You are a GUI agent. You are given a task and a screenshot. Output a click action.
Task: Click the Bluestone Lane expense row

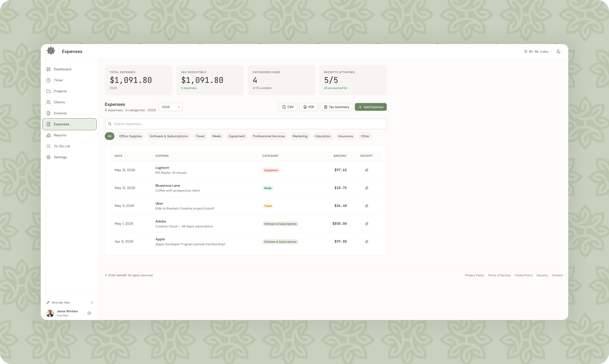pyautogui.click(x=246, y=188)
